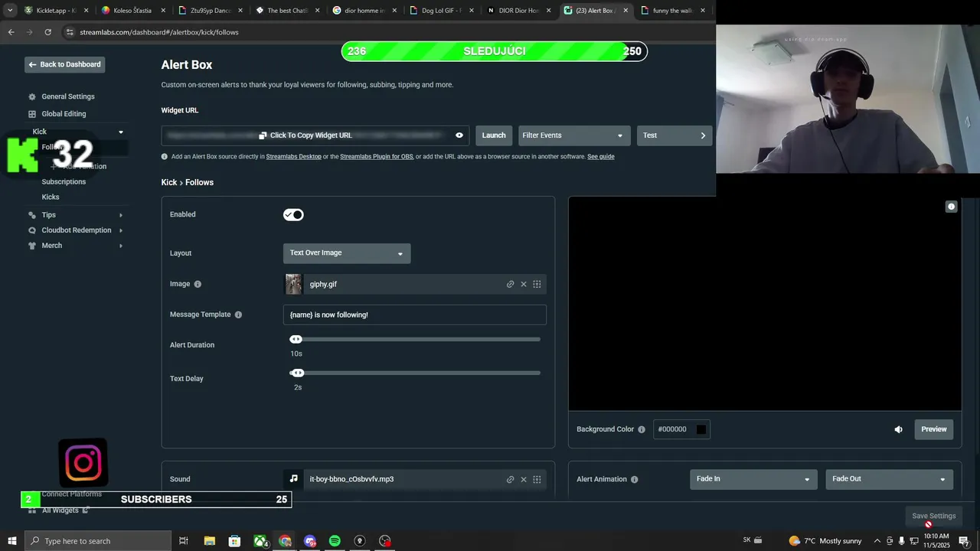
Task: Switch to the Koleso Šťastia browser tab
Action: (132, 11)
